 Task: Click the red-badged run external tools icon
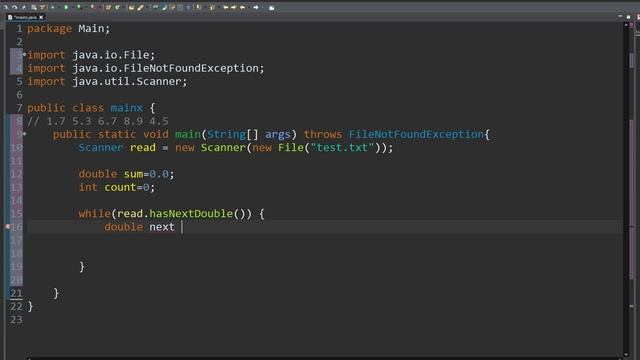pyautogui.click(x=93, y=7)
